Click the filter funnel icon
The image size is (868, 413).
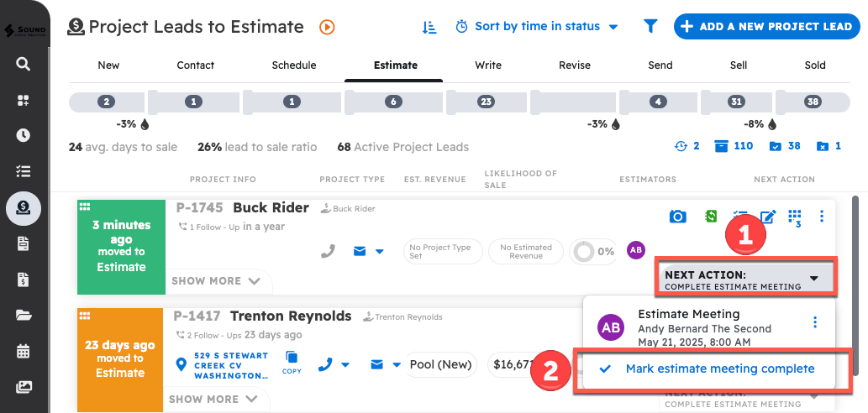pos(650,27)
